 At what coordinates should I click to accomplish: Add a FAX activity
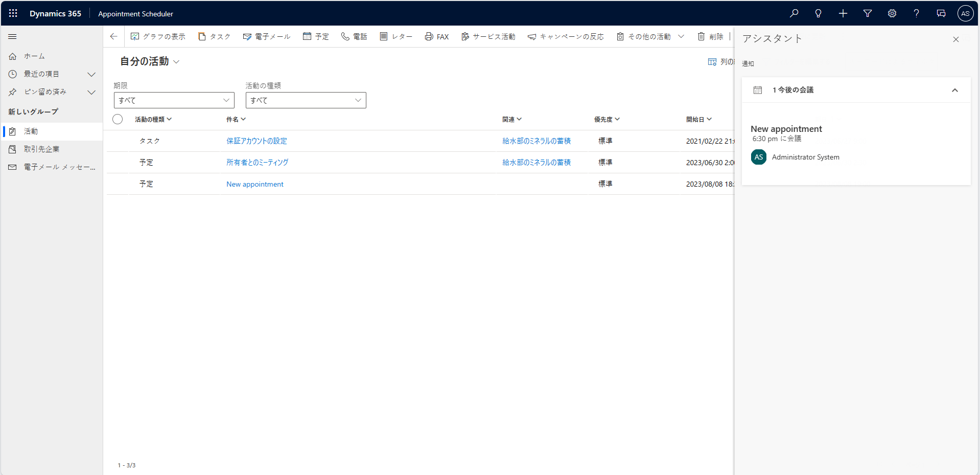(x=436, y=36)
